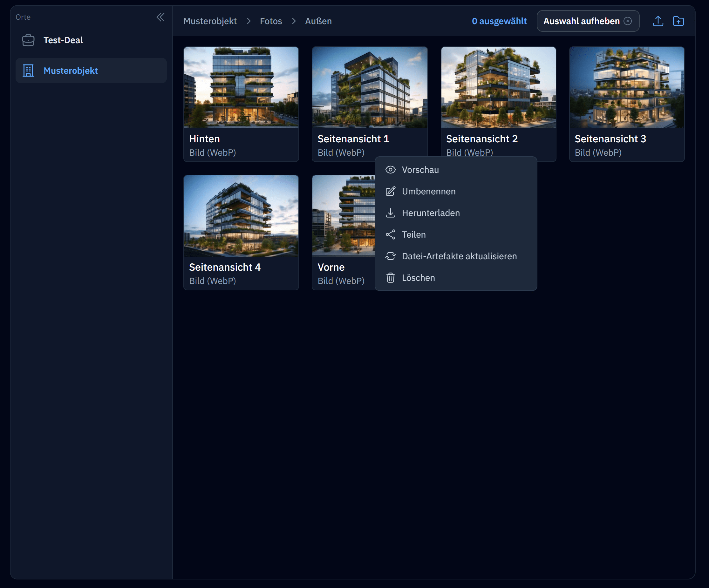The width and height of the screenshot is (709, 588).
Task: Select Test-Deal in the Orte list
Action: coord(63,40)
